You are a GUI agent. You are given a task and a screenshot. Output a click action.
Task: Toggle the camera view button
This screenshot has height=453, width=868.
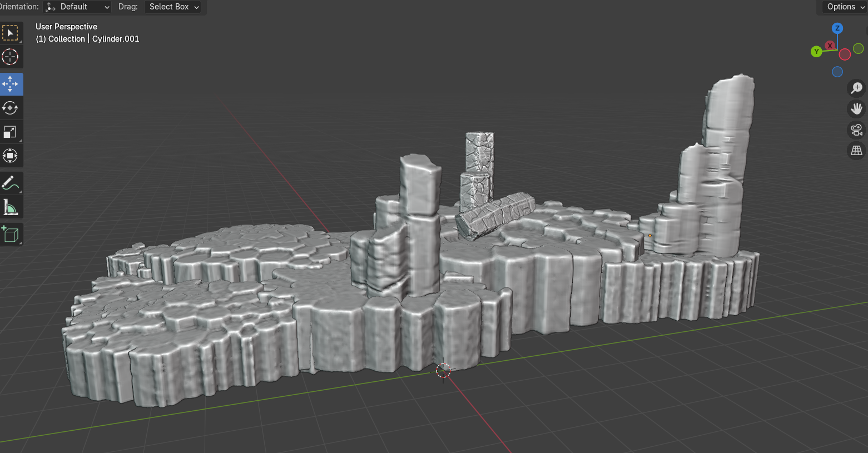pyautogui.click(x=856, y=130)
